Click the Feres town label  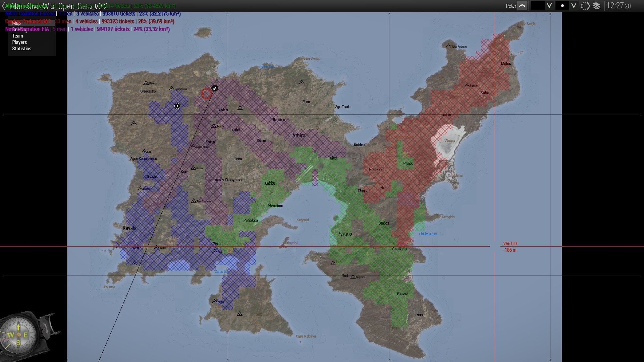tap(419, 314)
